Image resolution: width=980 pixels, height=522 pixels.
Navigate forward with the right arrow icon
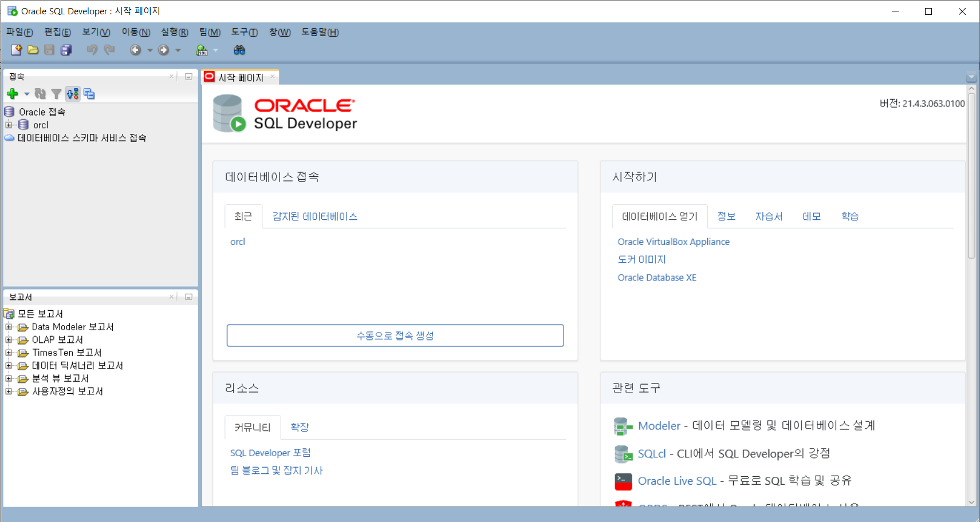[x=163, y=50]
